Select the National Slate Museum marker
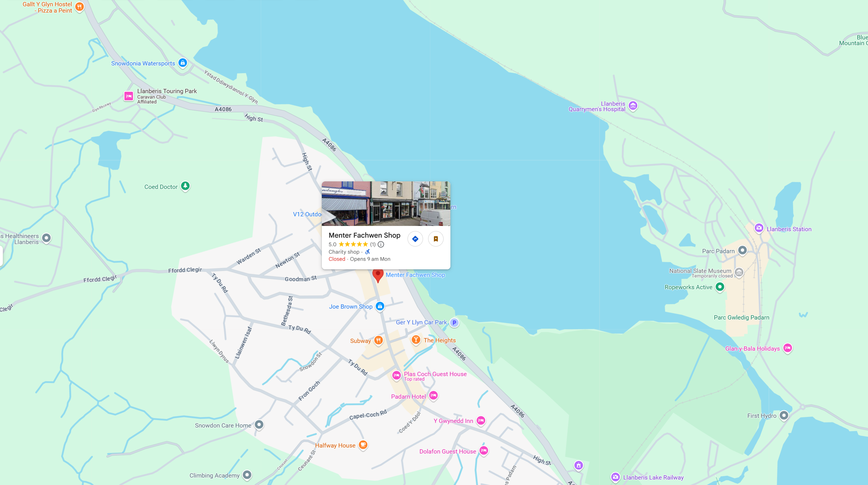This screenshot has width=868, height=485. pos(739,272)
